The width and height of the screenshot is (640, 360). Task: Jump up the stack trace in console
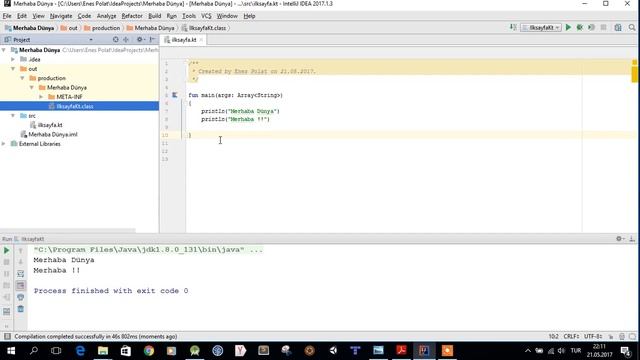[20, 250]
